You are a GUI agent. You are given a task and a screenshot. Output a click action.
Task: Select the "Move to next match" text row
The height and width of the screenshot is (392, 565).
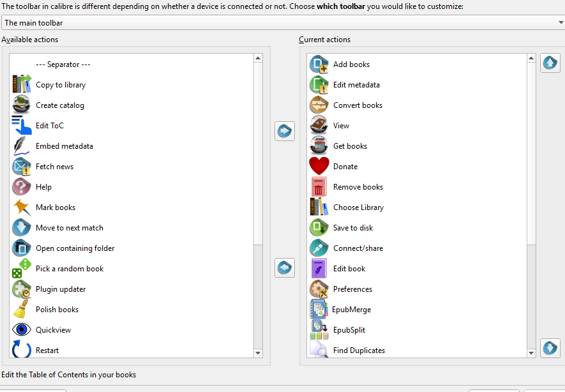[x=70, y=228]
